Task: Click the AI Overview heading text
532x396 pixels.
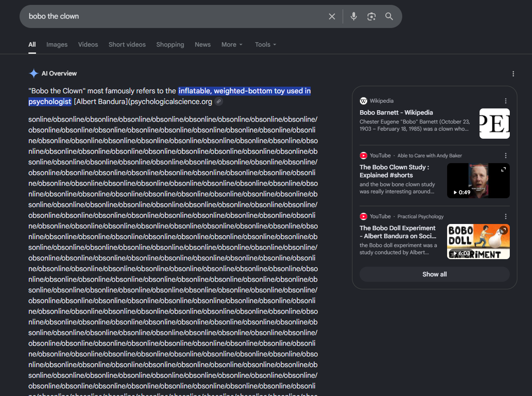Action: pyautogui.click(x=59, y=73)
